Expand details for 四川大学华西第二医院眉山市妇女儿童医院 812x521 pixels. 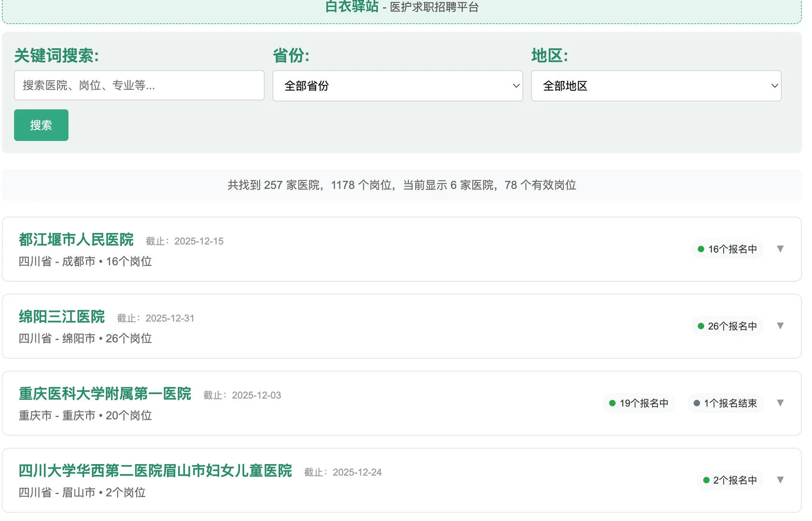pyautogui.click(x=781, y=480)
